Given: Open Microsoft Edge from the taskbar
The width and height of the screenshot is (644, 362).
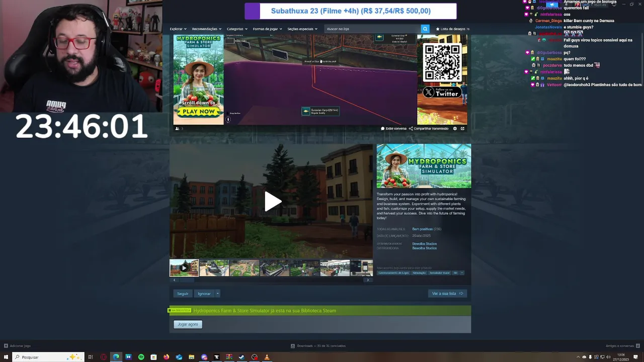Looking at the screenshot, I should tap(116, 357).
